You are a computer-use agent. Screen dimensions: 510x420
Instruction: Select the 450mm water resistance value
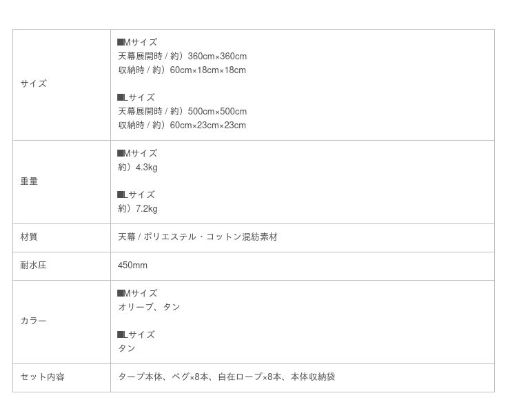[132, 266]
